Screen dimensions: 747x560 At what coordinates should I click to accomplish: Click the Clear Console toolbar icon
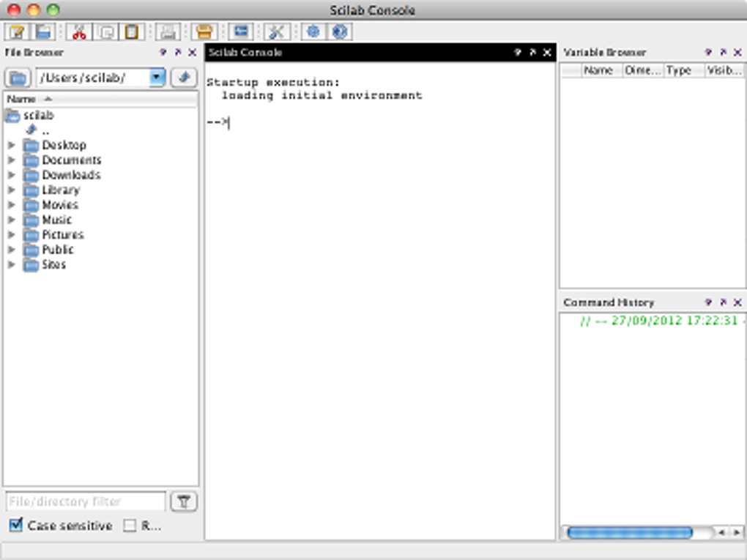pos(168,32)
